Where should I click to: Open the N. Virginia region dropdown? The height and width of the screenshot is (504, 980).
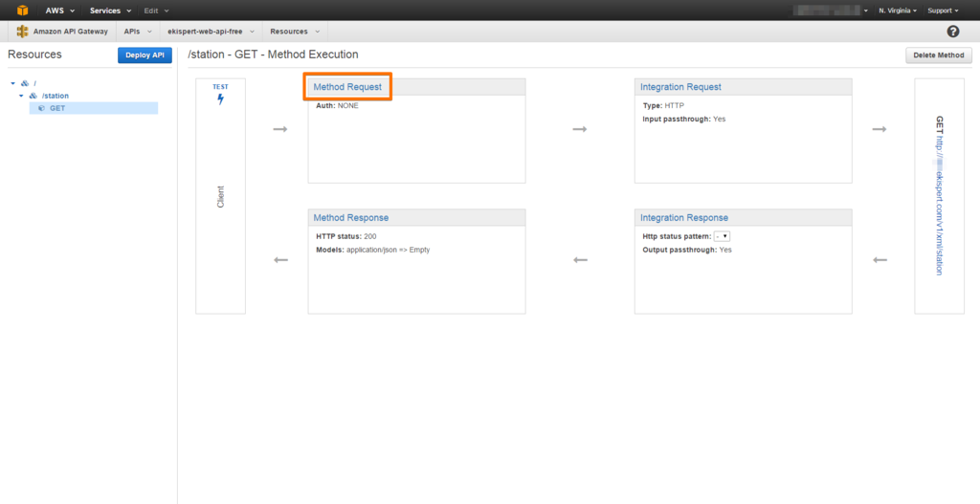pos(897,11)
